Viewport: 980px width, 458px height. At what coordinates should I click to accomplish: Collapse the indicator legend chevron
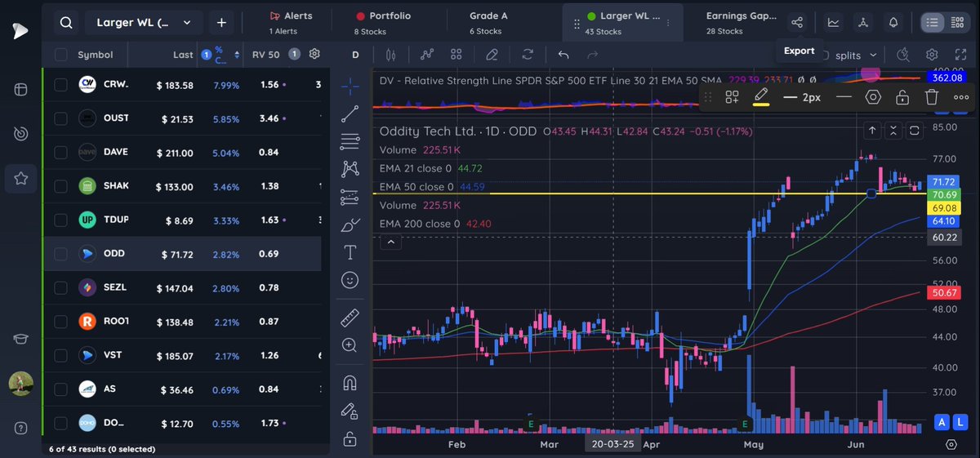coord(390,242)
